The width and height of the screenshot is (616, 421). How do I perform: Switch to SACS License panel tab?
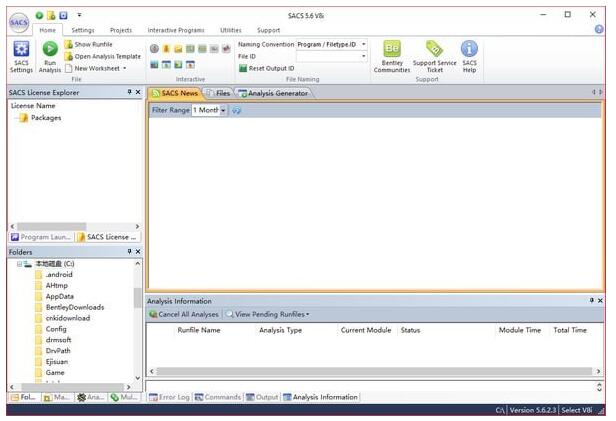coord(107,237)
